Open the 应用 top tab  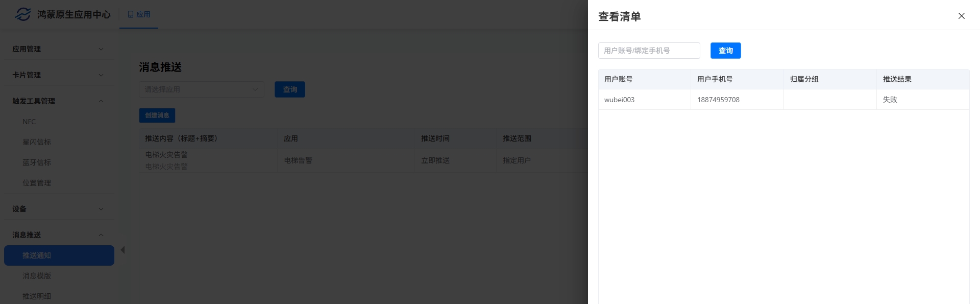139,14
